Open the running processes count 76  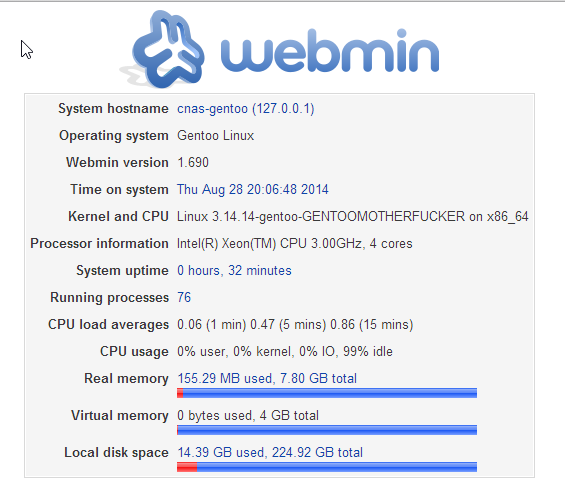184,297
